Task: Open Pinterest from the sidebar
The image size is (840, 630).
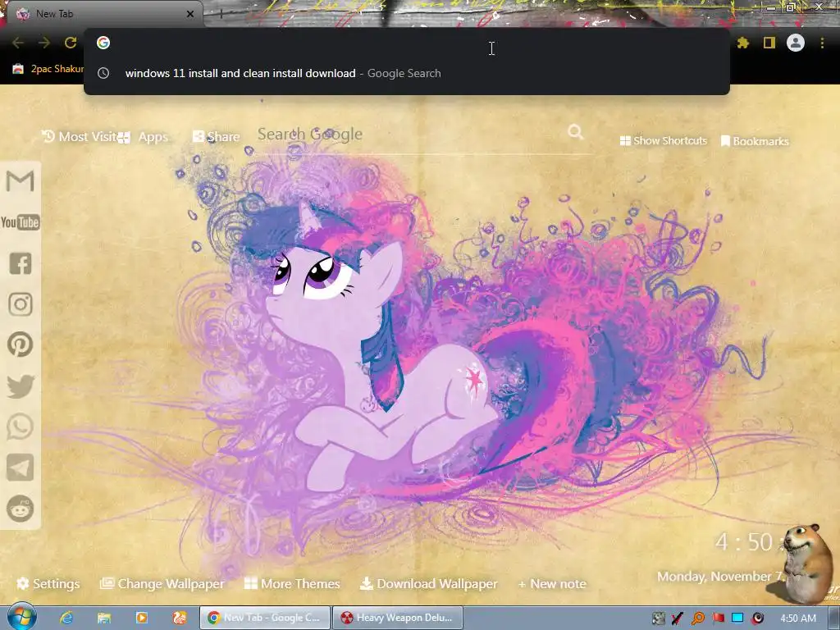Action: point(21,345)
